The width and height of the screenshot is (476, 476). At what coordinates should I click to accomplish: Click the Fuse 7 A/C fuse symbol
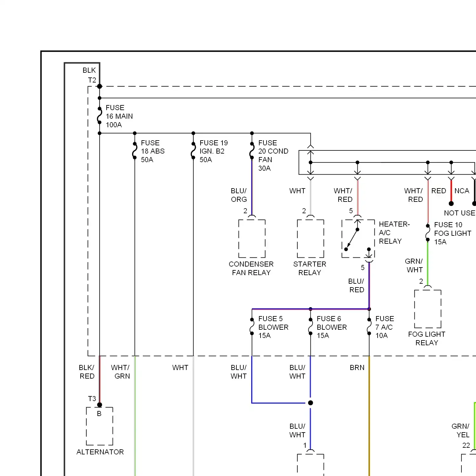pos(369,327)
